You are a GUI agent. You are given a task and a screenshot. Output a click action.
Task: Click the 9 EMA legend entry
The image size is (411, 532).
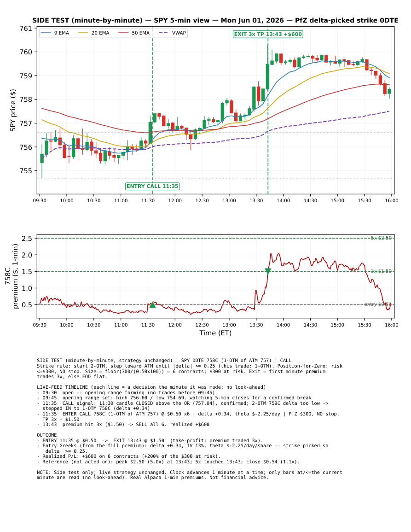click(x=55, y=33)
